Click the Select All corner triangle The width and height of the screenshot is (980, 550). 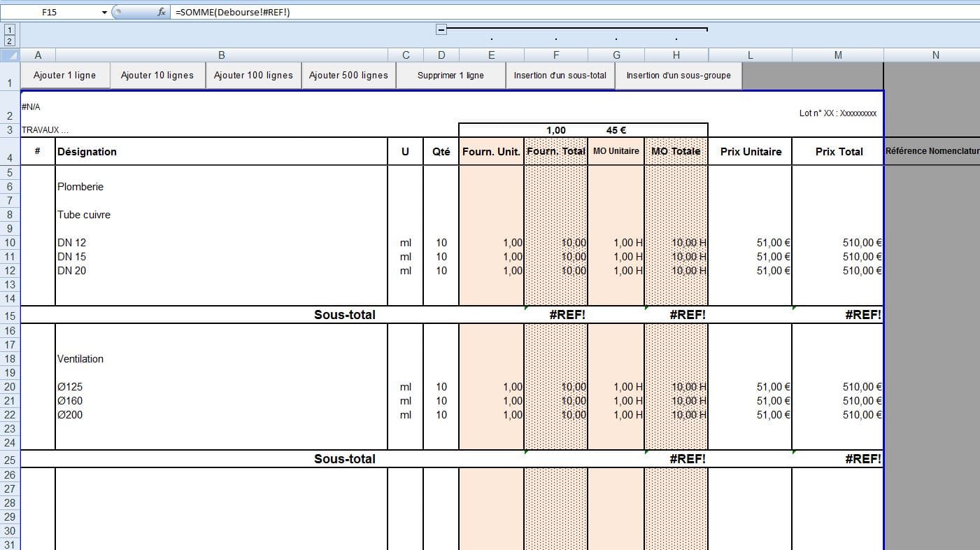10,55
